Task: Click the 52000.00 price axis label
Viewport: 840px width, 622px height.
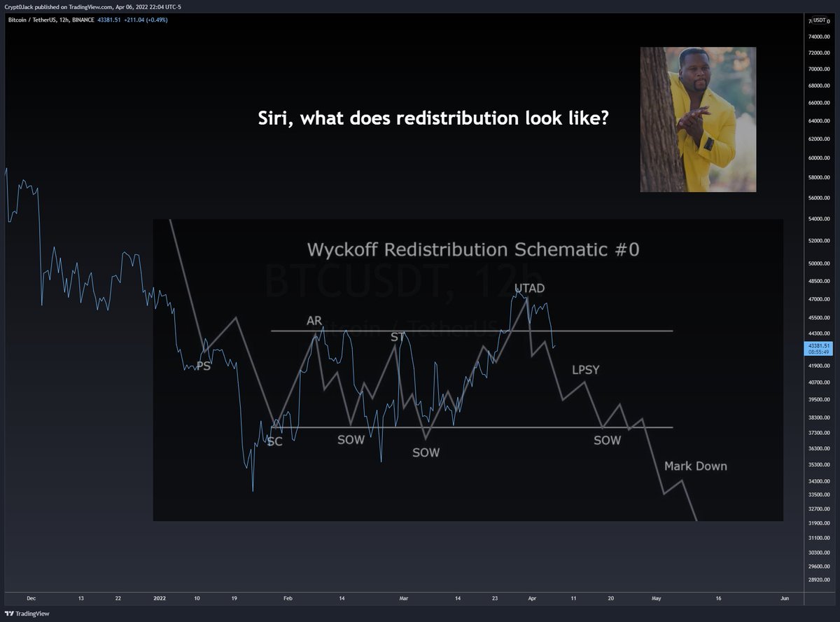Action: [819, 241]
